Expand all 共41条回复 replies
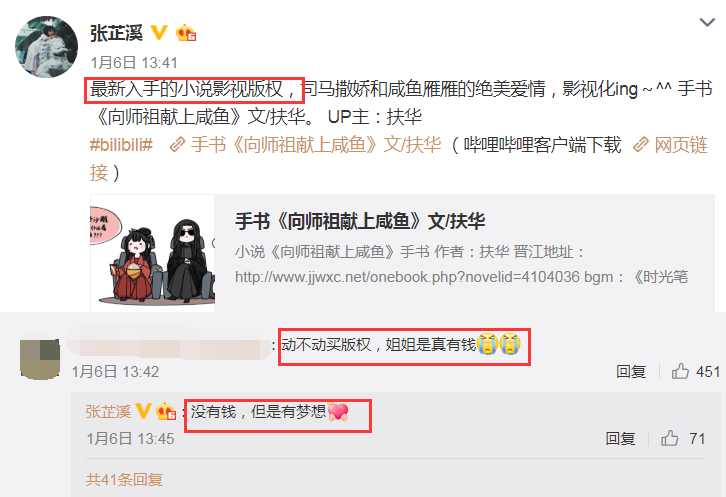Viewport: 726px width, 497px height. coord(124,479)
